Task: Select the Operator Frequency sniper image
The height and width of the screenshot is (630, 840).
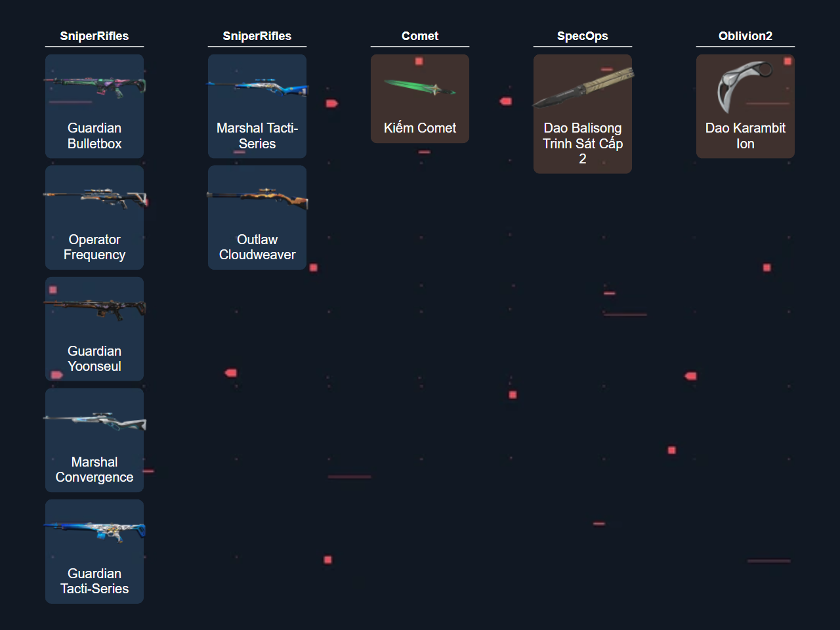Action: coord(94,198)
